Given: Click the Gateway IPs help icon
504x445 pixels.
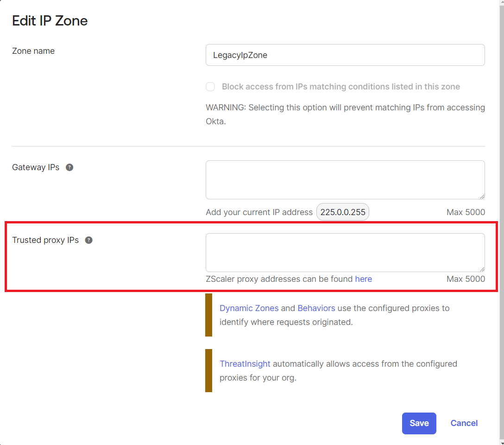Looking at the screenshot, I should click(x=69, y=167).
